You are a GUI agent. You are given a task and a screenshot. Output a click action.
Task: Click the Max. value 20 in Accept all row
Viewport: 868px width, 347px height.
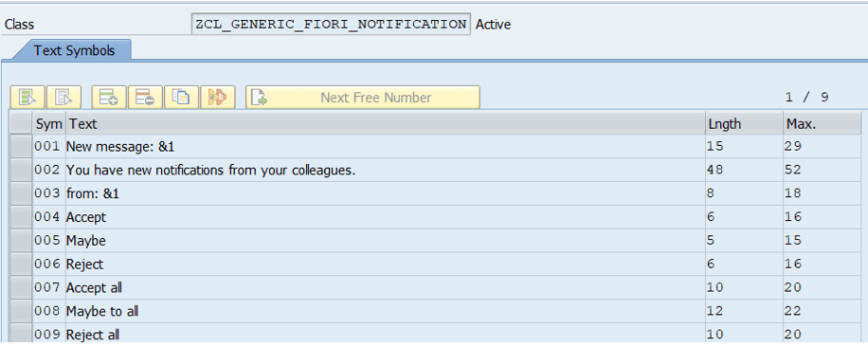click(x=793, y=288)
